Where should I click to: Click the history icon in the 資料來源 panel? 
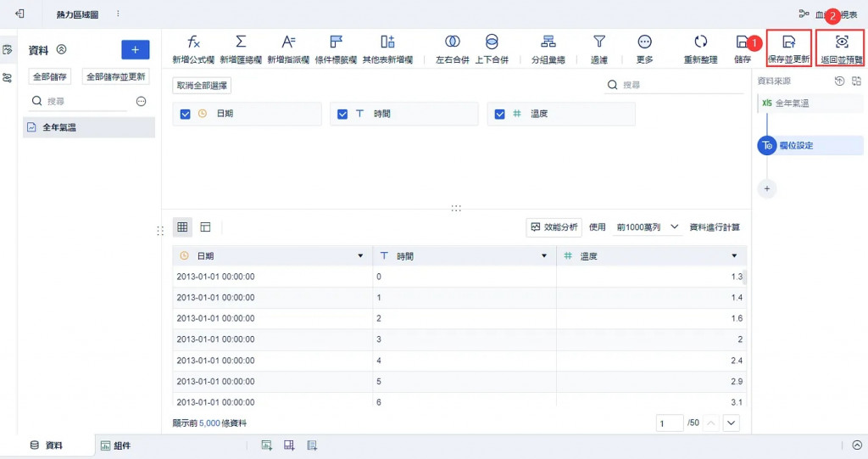(x=840, y=81)
